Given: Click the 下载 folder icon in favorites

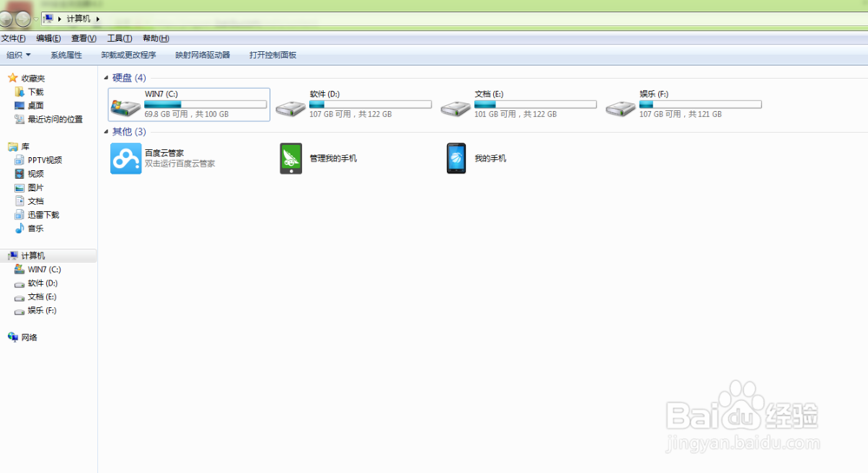Looking at the screenshot, I should click(x=20, y=92).
